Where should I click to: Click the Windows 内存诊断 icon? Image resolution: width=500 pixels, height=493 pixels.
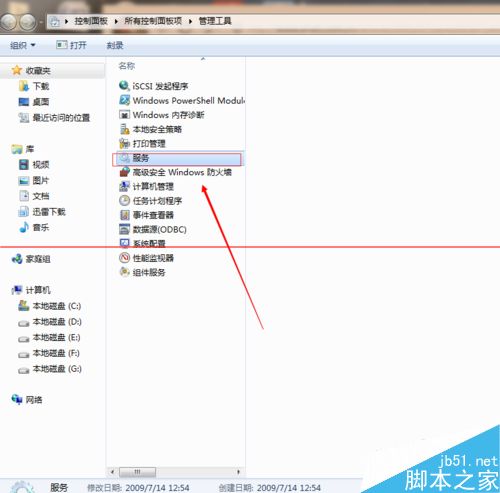pyautogui.click(x=124, y=115)
